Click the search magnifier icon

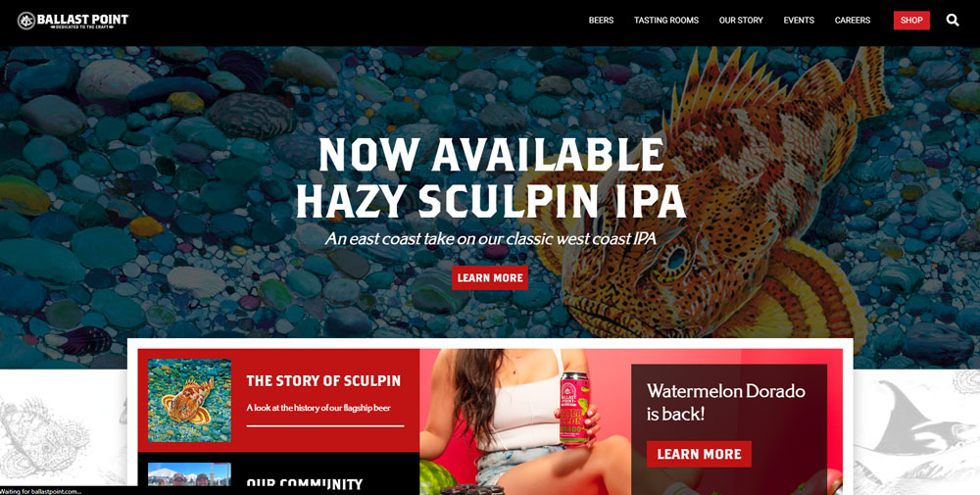(x=952, y=20)
